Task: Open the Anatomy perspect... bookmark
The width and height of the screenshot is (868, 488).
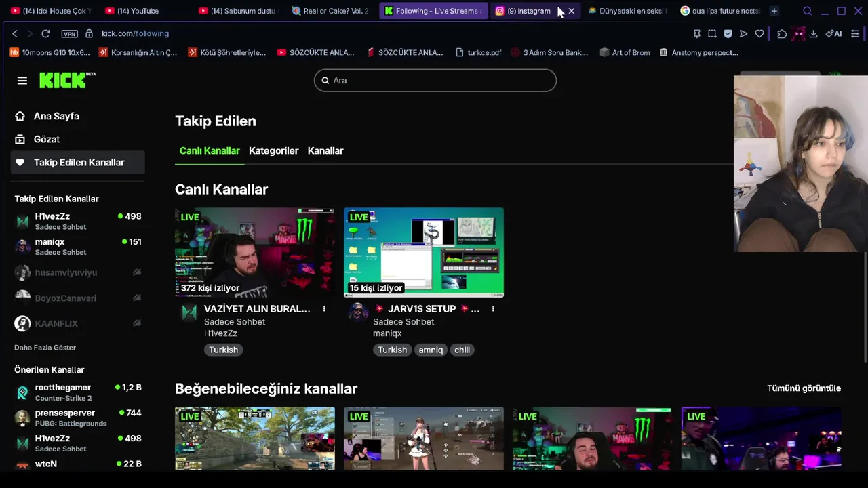Action: pos(698,52)
